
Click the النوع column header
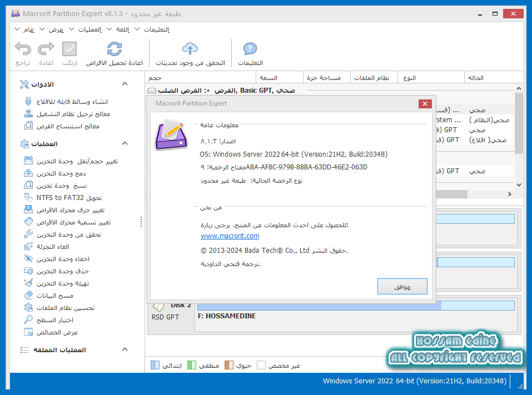pos(431,78)
